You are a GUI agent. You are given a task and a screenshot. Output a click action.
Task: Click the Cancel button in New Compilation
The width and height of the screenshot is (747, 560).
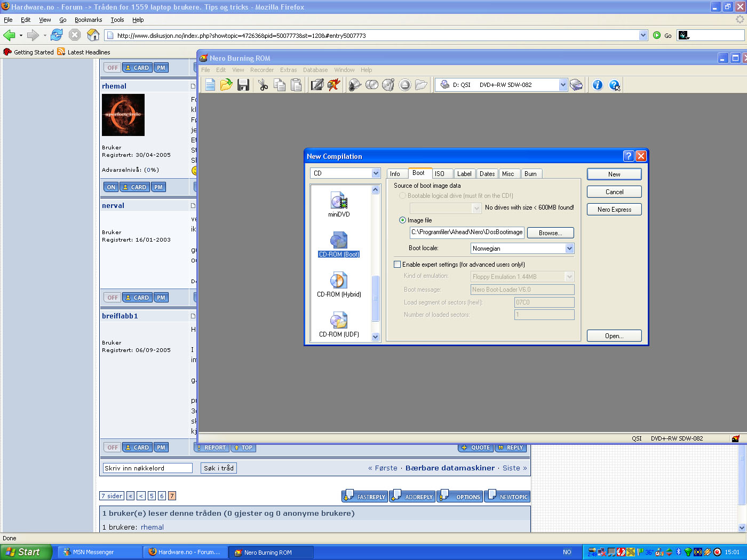point(614,192)
